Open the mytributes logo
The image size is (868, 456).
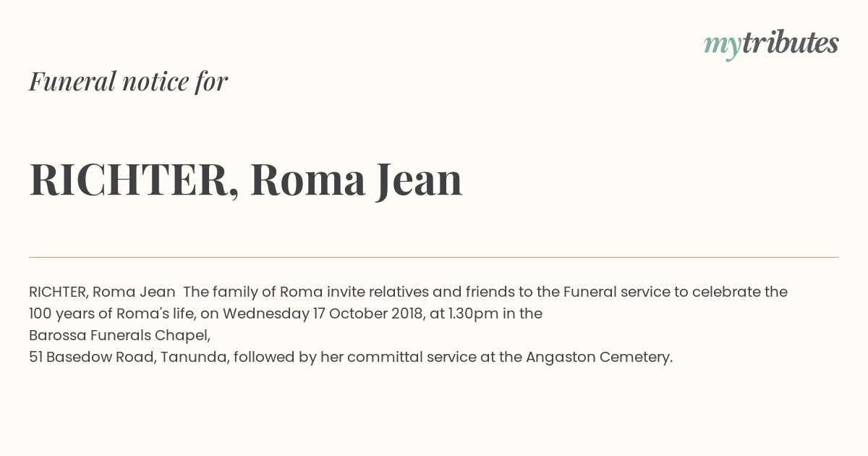pos(771,44)
